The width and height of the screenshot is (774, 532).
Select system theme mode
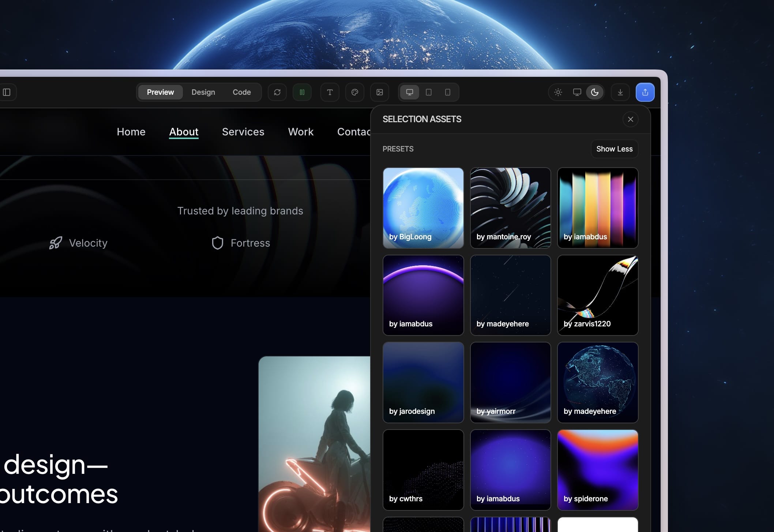click(x=577, y=92)
